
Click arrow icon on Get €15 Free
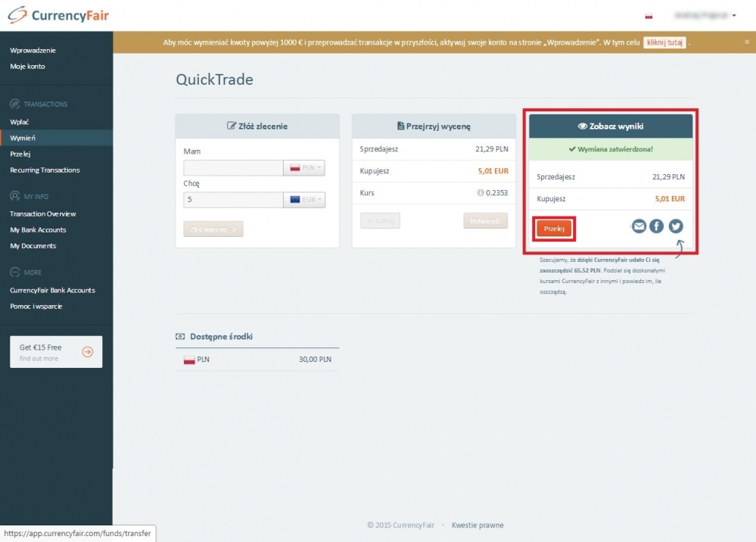88,351
